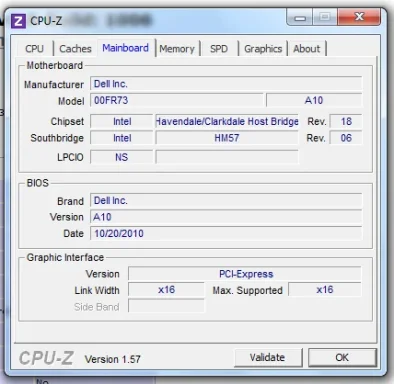Image resolution: width=394 pixels, height=384 pixels.
Task: Click the Max. Supported label
Action: (248, 291)
